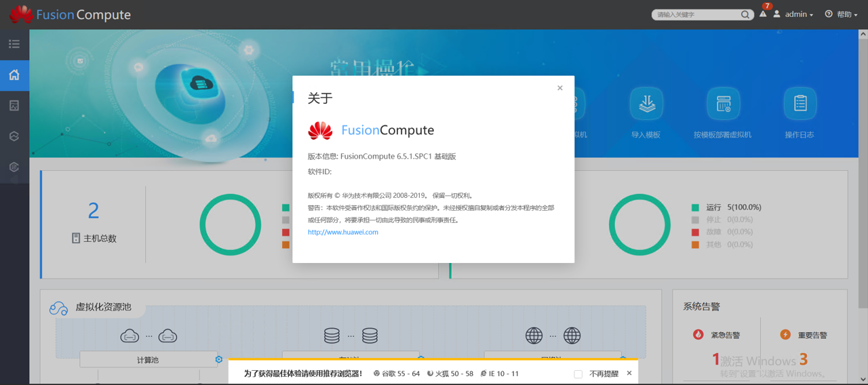The height and width of the screenshot is (385, 868).
Task: Click the IE icon beside IE 10 - 11
Action: (484, 373)
